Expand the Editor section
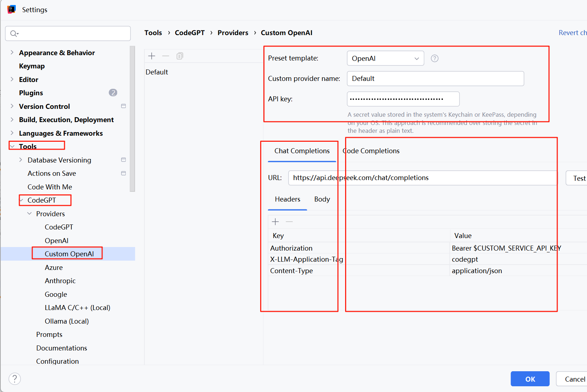 (x=12, y=79)
